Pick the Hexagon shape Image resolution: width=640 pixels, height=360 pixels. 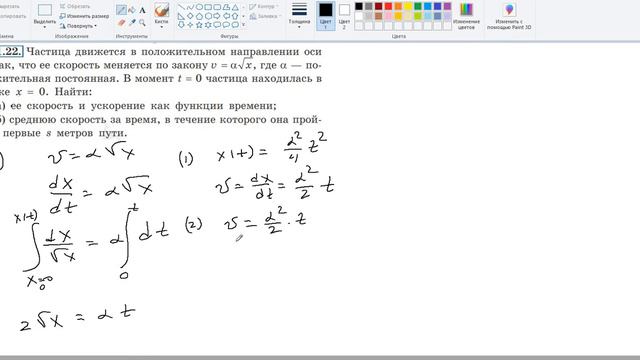point(208,16)
